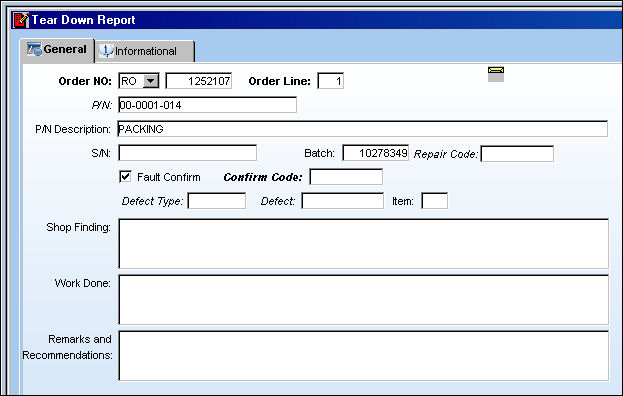The width and height of the screenshot is (623, 396).
Task: Open the Informational tab
Action: click(145, 51)
